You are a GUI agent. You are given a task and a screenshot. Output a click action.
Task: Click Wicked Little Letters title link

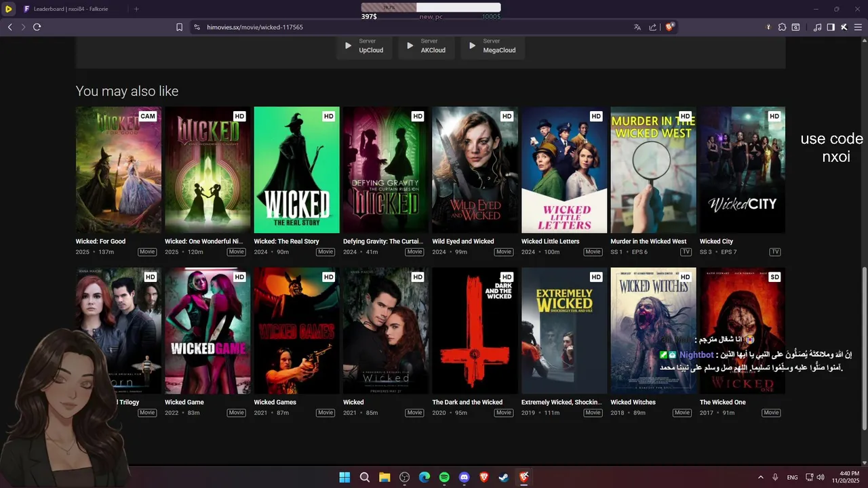[x=550, y=241]
